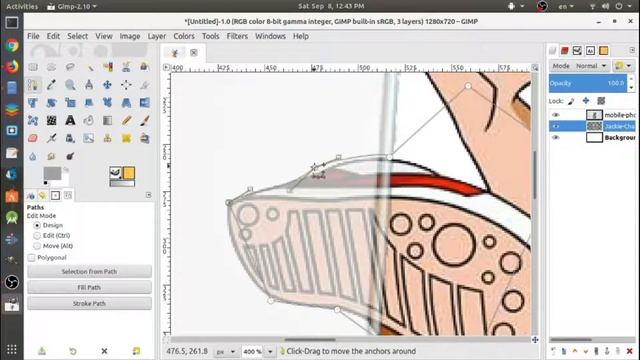Viewport: 640px width, 360px height.
Task: Toggle lock position and size icon
Action: point(586,101)
